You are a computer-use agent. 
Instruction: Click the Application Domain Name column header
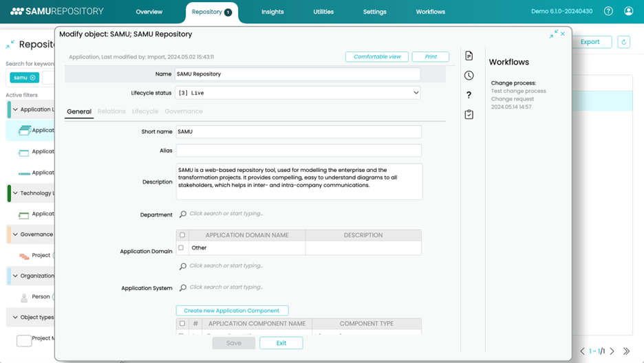point(247,235)
